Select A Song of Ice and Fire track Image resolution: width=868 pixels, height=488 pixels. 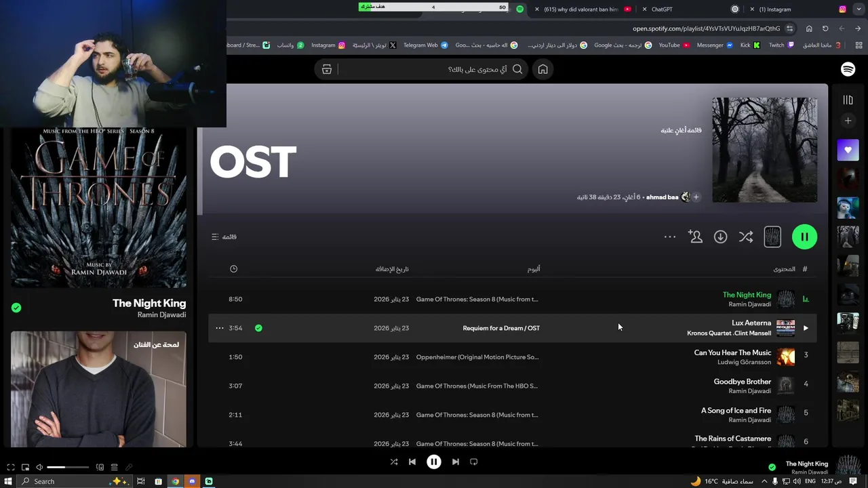pyautogui.click(x=736, y=411)
